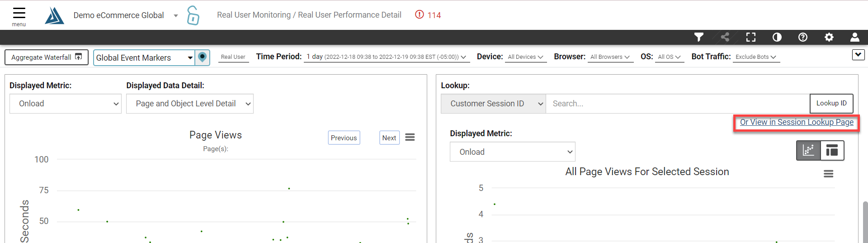The width and height of the screenshot is (868, 243).
Task: Open All Page Views chart menu icon
Action: [829, 174]
